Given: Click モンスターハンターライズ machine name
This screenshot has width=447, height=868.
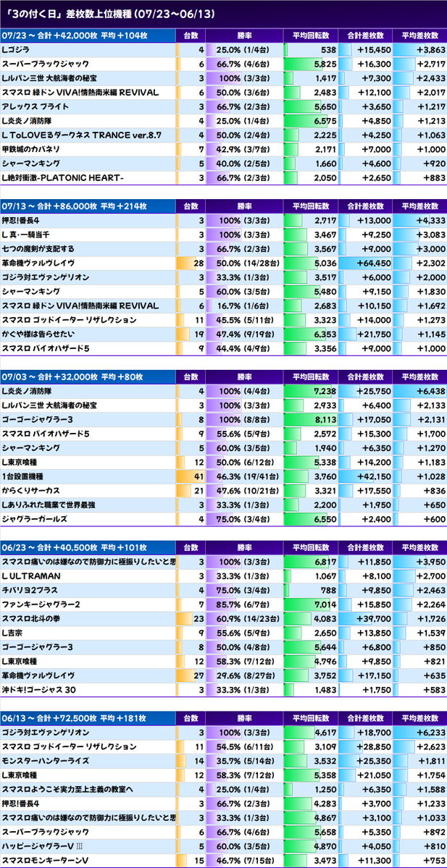Looking at the screenshot, I should pyautogui.click(x=46, y=761).
